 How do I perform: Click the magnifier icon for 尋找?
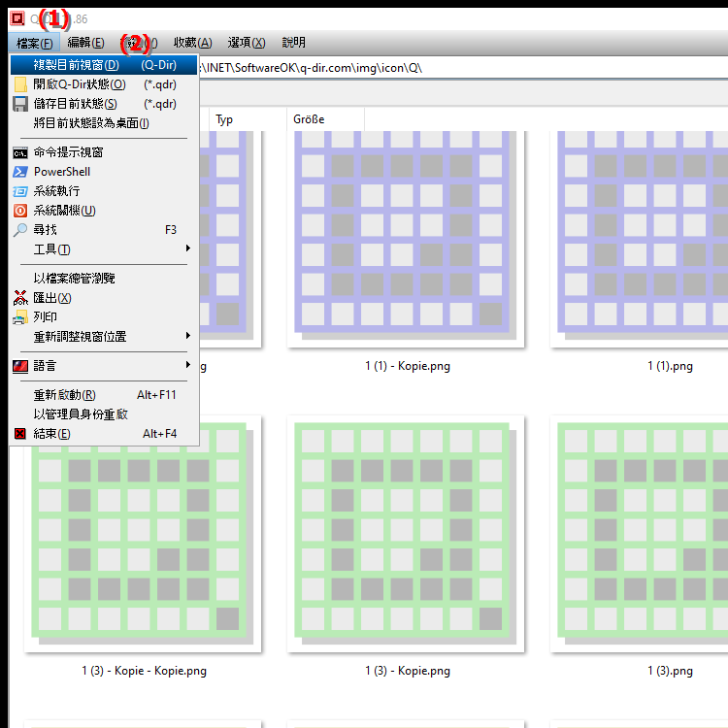[x=20, y=230]
